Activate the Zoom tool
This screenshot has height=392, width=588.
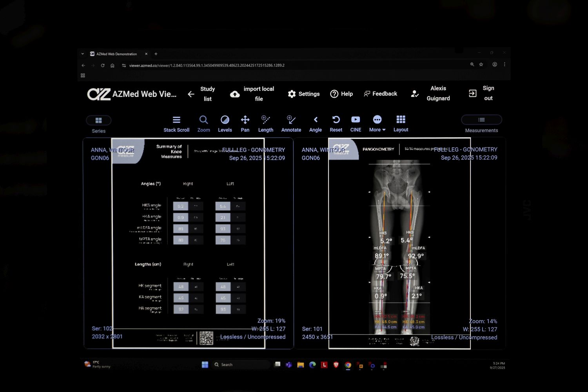[x=203, y=123]
